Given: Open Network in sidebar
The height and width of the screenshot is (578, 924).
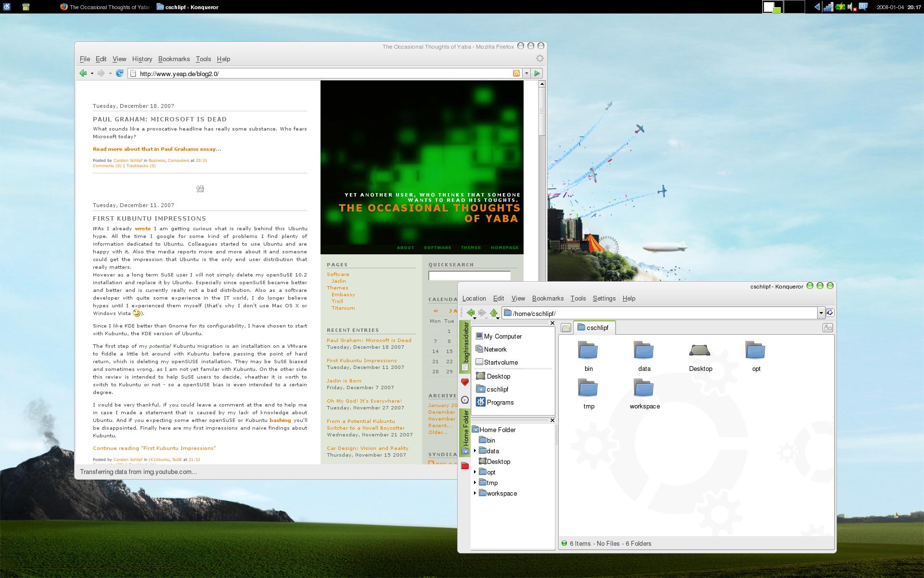Looking at the screenshot, I should pyautogui.click(x=491, y=349).
